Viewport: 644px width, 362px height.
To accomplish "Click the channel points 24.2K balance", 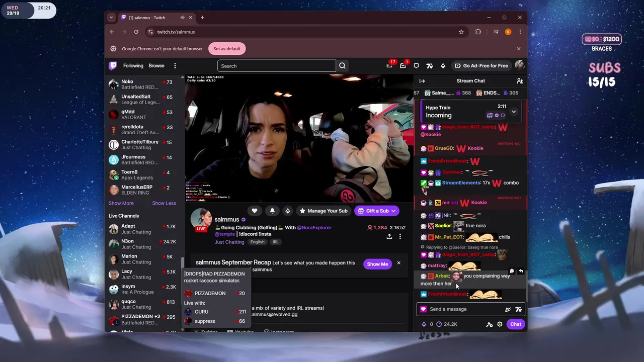I will click(x=447, y=324).
